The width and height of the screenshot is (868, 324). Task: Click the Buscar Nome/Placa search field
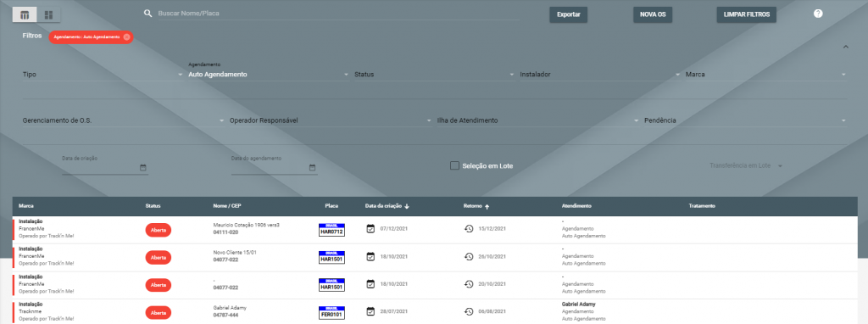[x=338, y=14]
